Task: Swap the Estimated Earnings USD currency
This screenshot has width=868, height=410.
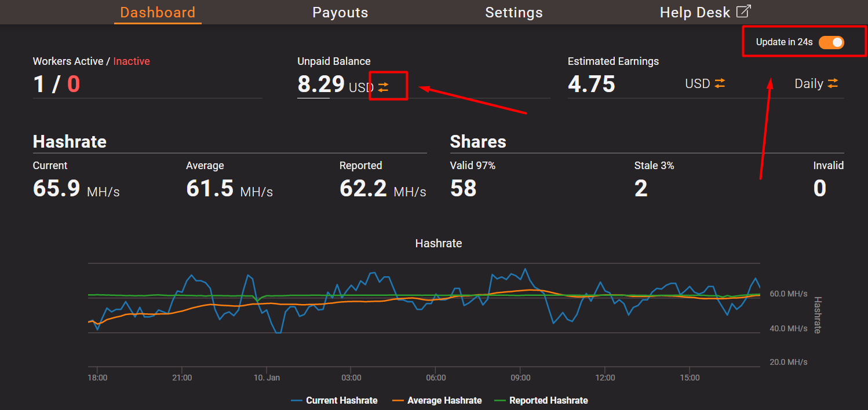Action: pos(720,83)
